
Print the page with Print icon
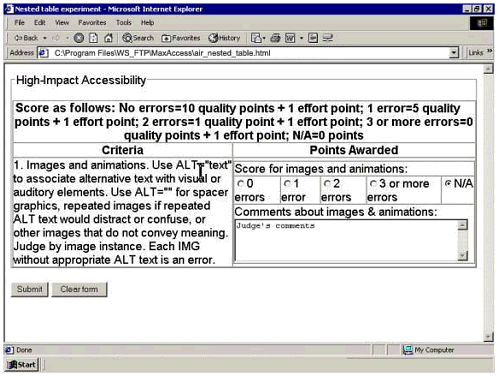(275, 38)
